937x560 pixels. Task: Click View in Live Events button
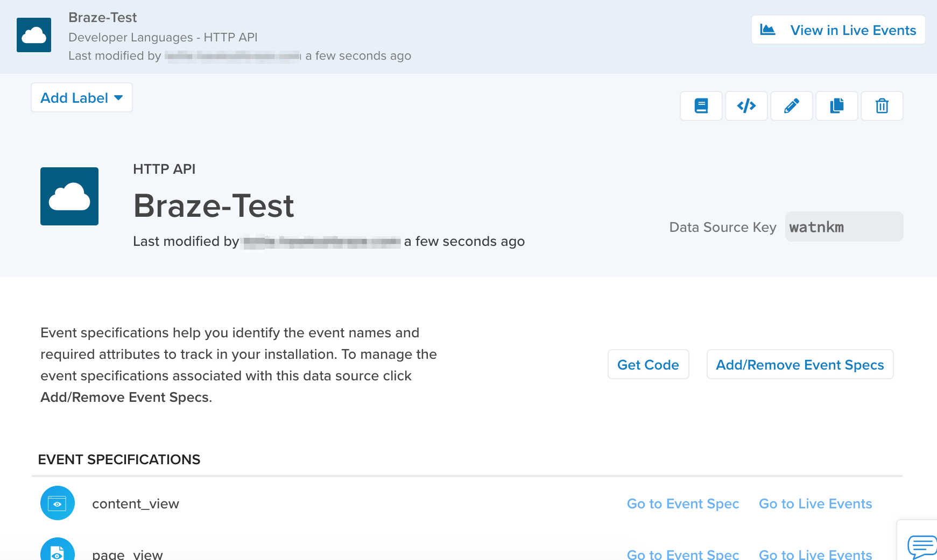coord(838,30)
